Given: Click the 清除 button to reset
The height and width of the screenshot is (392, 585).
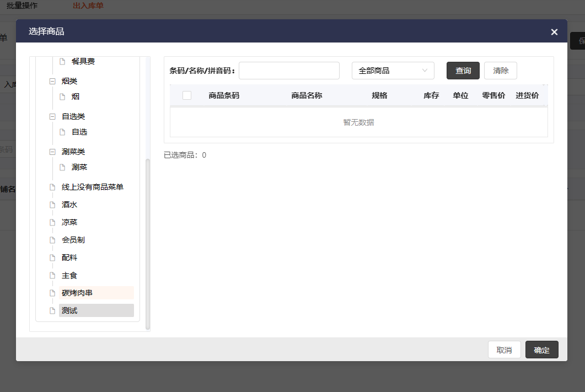Looking at the screenshot, I should tap(500, 71).
